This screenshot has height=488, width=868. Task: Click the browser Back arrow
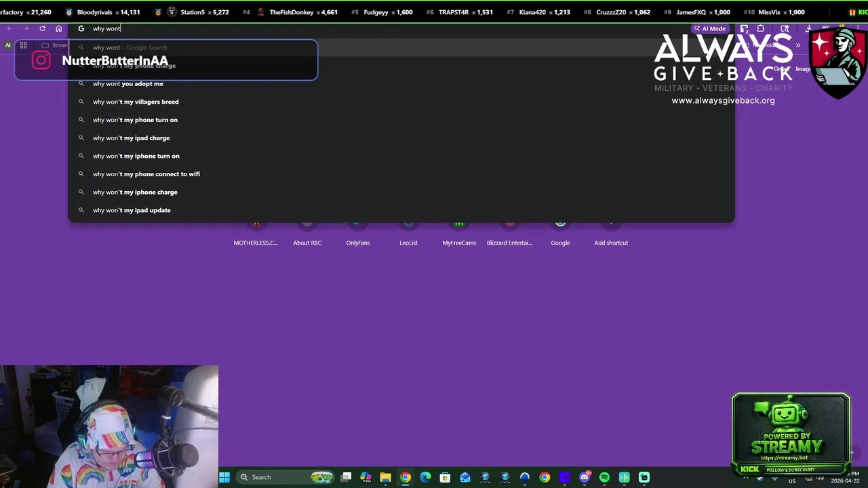click(x=10, y=28)
